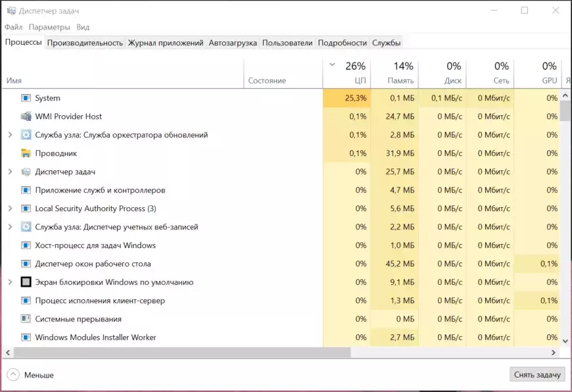Open the Автозагрузка tab
The image size is (572, 392).
coord(233,43)
